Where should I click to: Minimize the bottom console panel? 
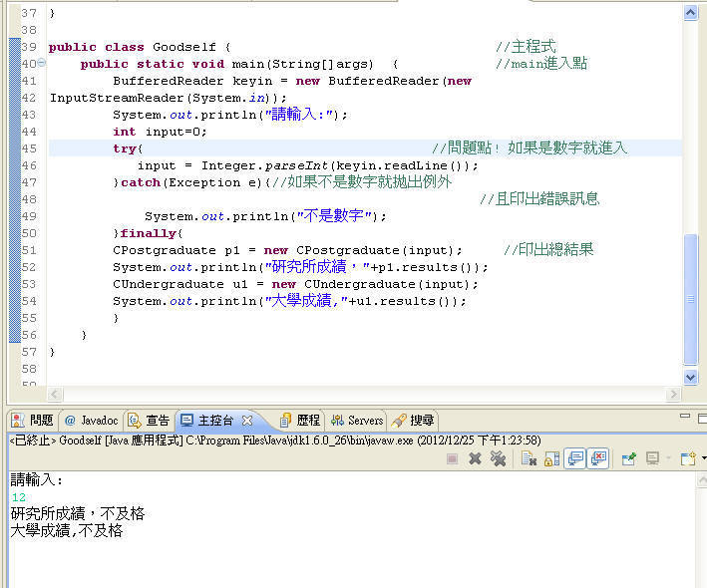685,416
